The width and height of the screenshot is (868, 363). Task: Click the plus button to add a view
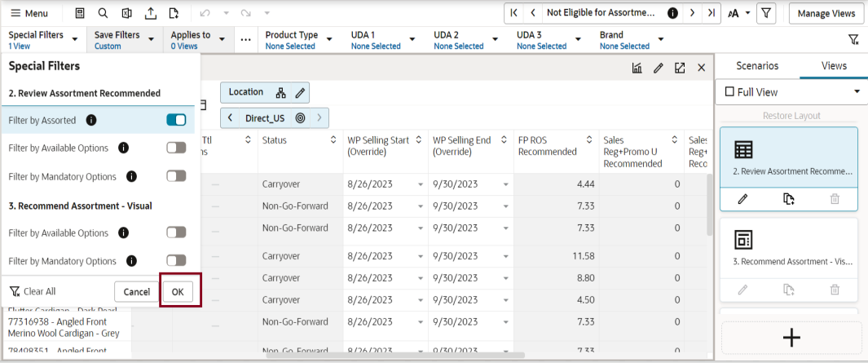pos(791,338)
